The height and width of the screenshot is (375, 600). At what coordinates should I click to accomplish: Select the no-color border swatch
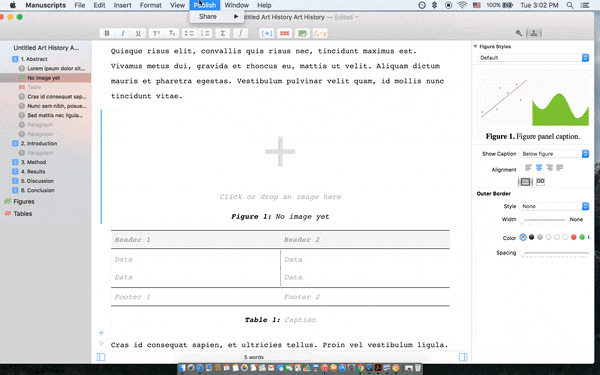click(x=523, y=237)
